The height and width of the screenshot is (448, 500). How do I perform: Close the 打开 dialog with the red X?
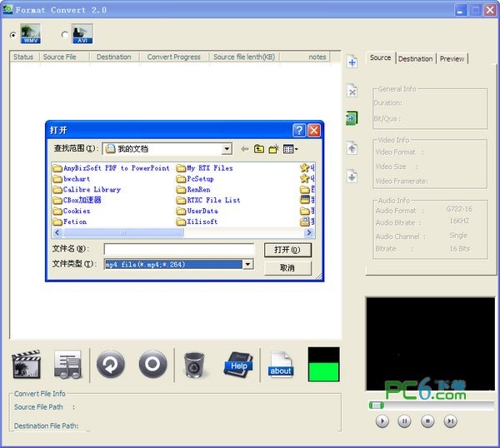[314, 131]
